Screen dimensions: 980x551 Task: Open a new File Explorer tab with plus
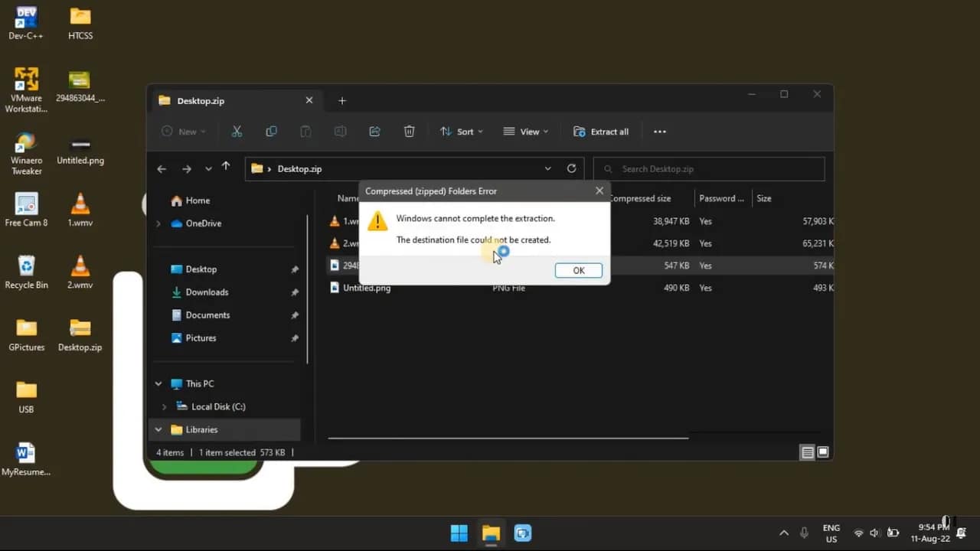point(341,100)
